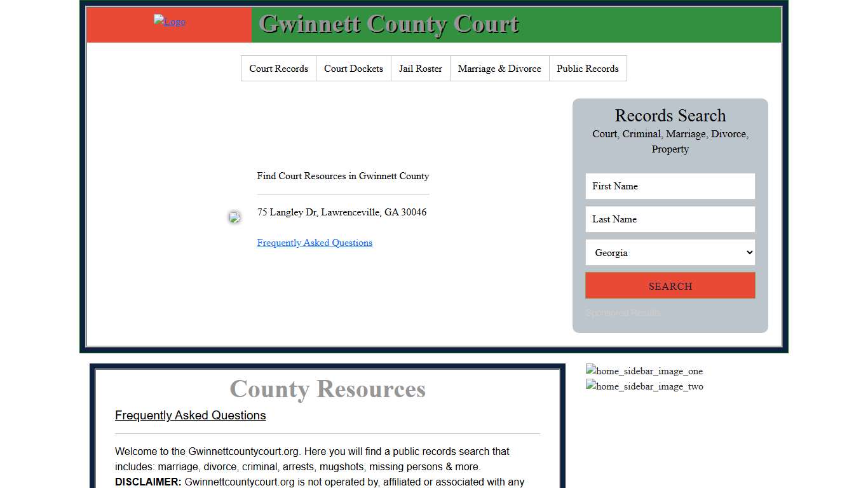Click the small image placeholder beside the address

click(x=234, y=217)
